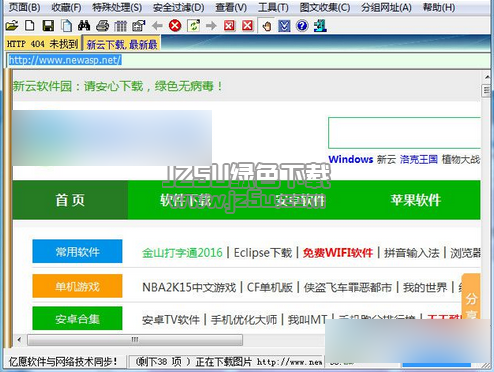Open the CF单机版 link

270,287
